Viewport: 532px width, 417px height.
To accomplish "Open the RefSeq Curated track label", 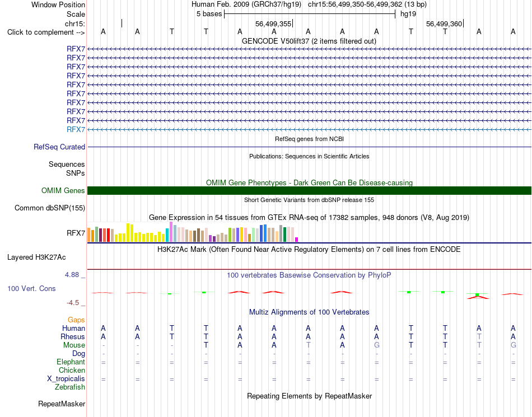I will 59,147.
